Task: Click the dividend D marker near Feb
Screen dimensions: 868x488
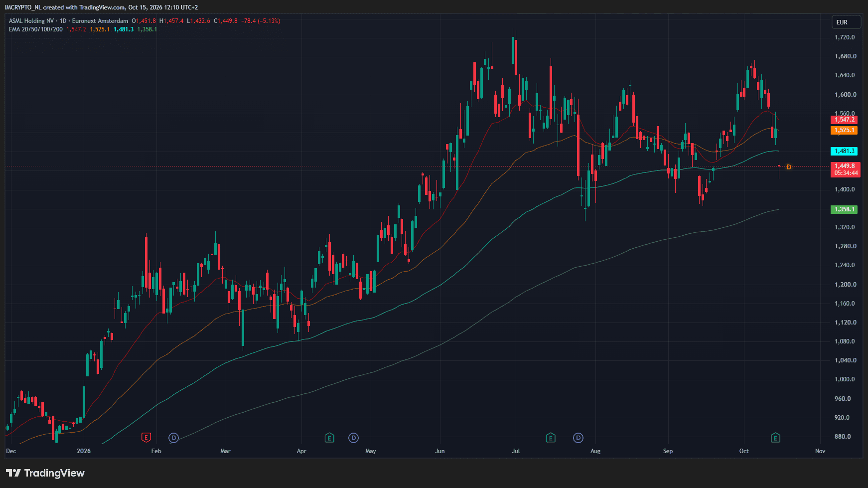Action: [173, 438]
